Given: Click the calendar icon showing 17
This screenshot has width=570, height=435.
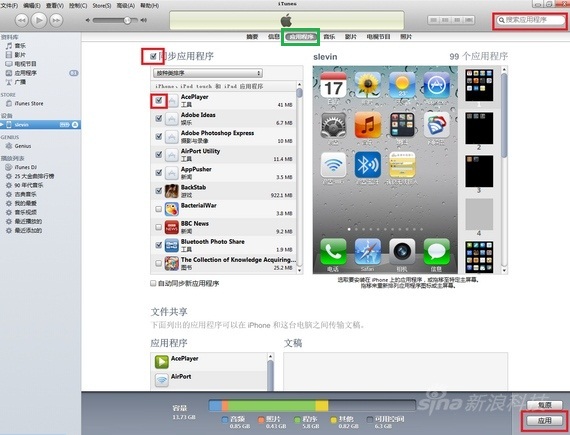Looking at the screenshot, I should [x=333, y=85].
